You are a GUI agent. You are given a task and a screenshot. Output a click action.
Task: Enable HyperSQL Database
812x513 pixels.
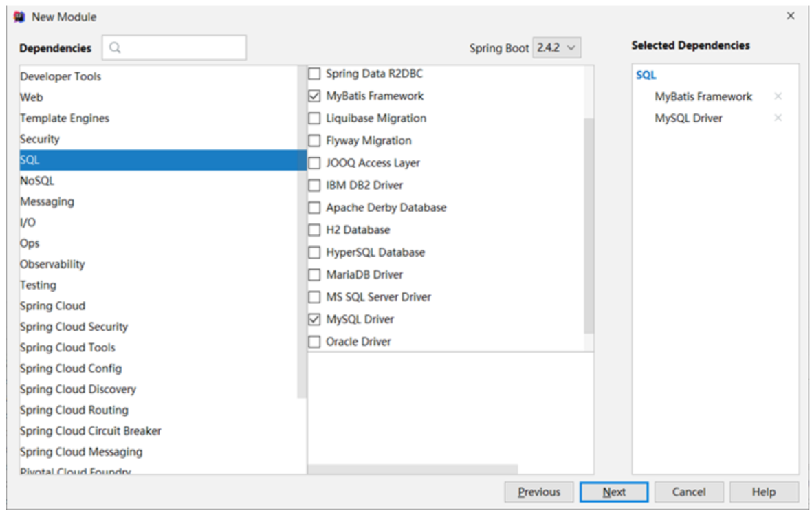tap(314, 252)
